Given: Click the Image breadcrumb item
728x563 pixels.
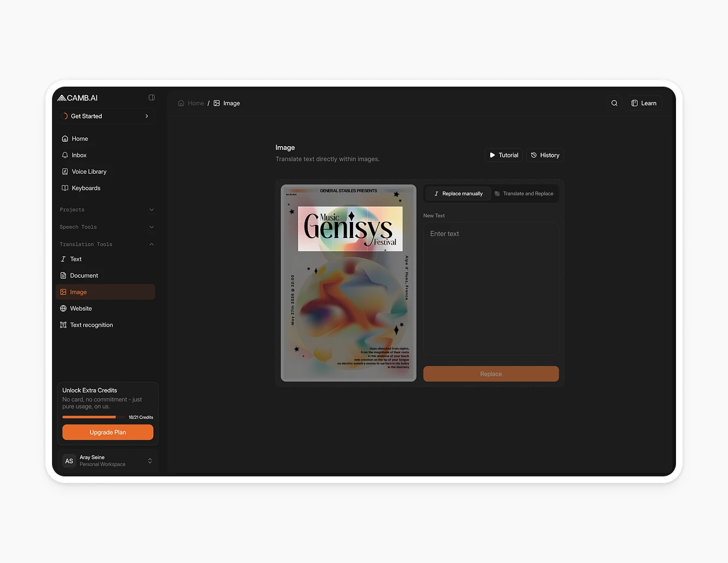Looking at the screenshot, I should [x=232, y=103].
